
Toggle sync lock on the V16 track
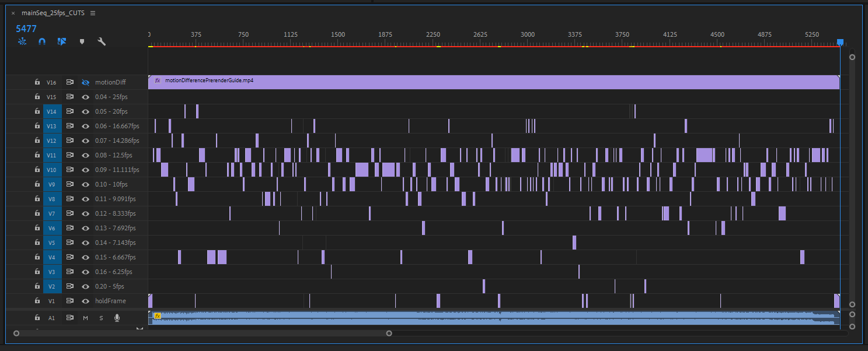tap(70, 82)
